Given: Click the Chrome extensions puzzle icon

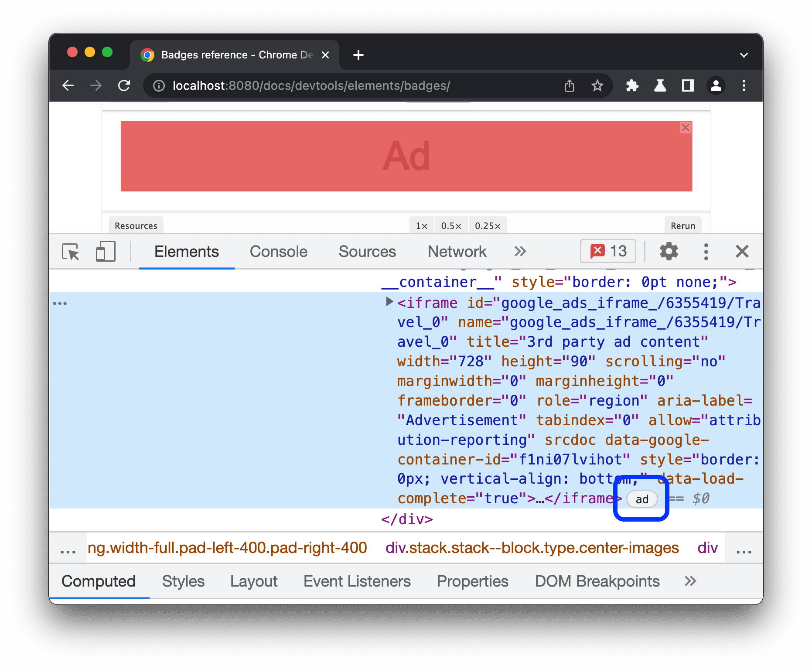Looking at the screenshot, I should pyautogui.click(x=632, y=85).
